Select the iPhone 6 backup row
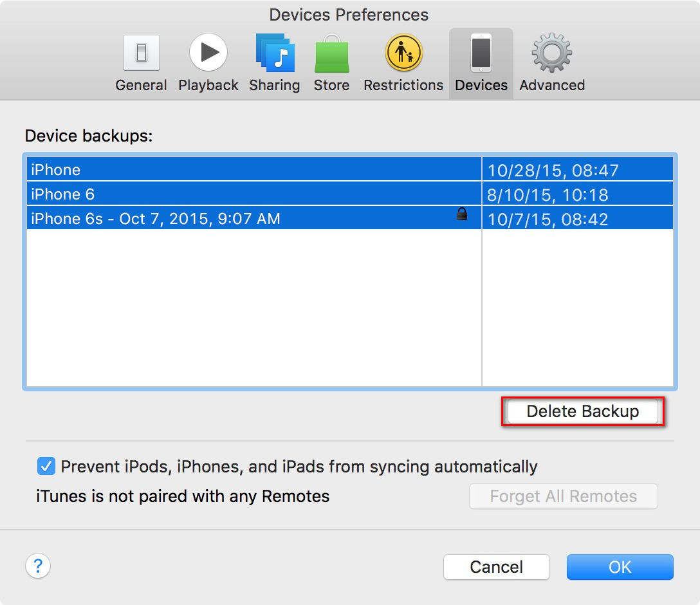This screenshot has height=605, width=700. (x=349, y=194)
